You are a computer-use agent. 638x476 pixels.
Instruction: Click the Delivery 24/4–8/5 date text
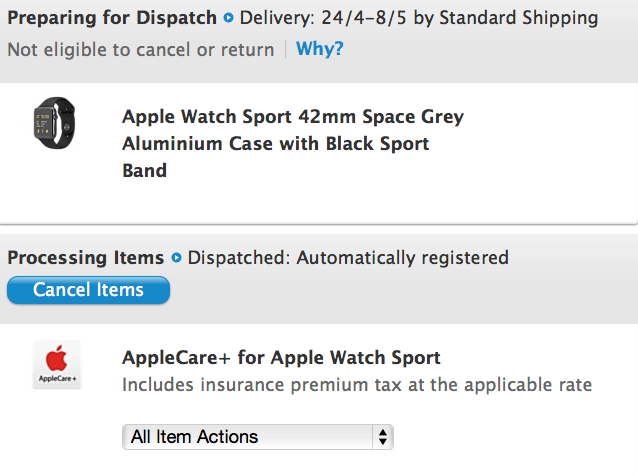pos(323,18)
